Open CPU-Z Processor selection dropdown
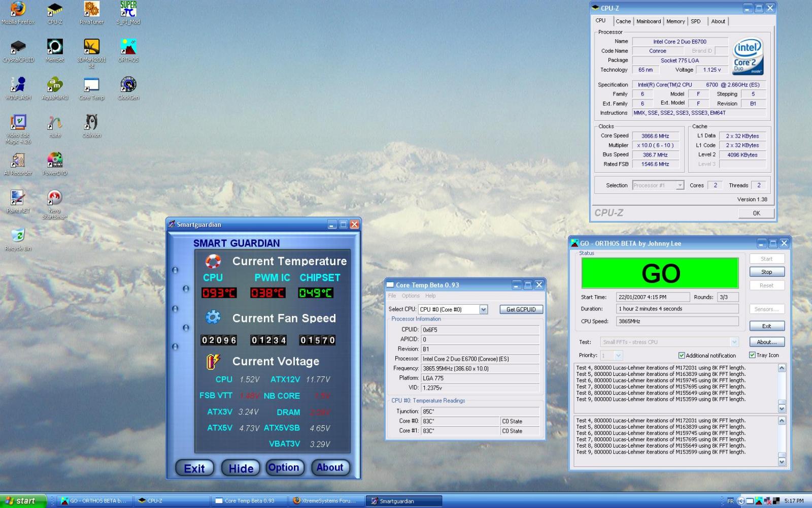 pyautogui.click(x=680, y=185)
